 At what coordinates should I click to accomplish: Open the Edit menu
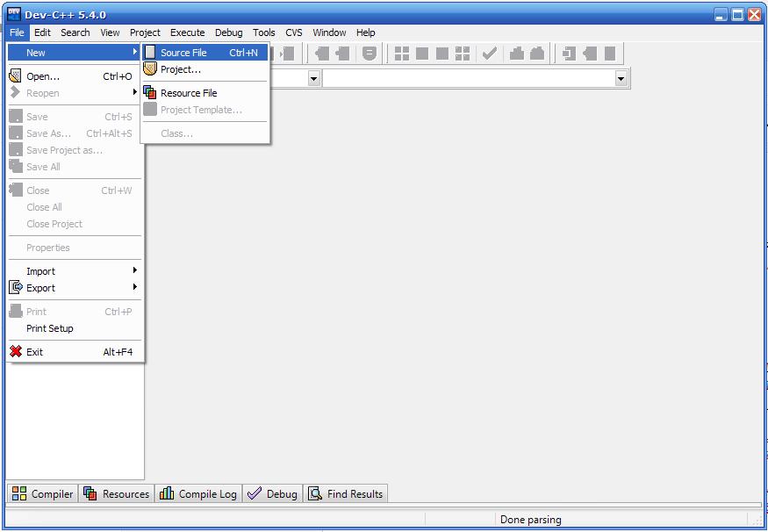42,32
